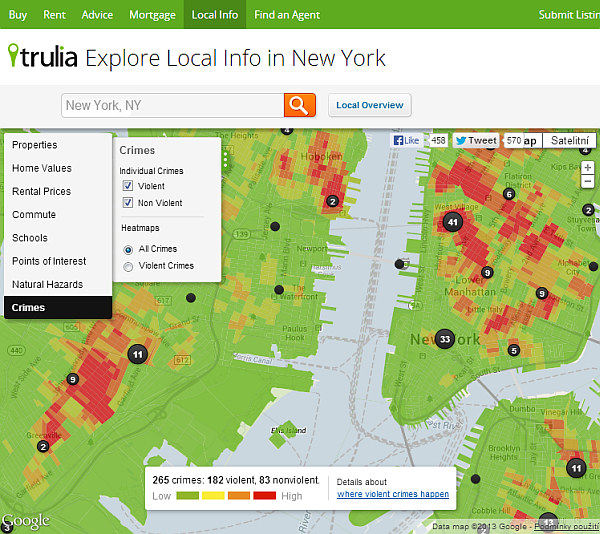Click the orange search magnifier button
This screenshot has height=534, width=600.
pyautogui.click(x=300, y=105)
